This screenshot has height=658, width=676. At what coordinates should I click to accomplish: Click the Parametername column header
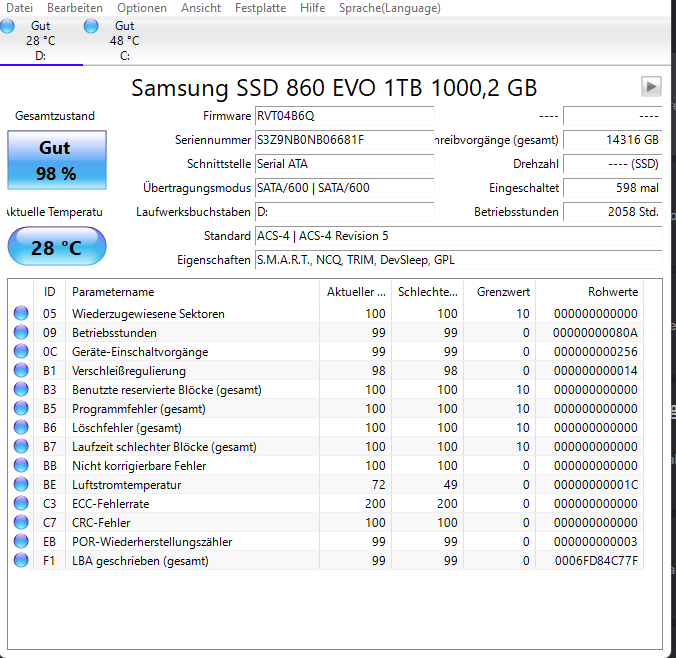pyautogui.click(x=192, y=292)
